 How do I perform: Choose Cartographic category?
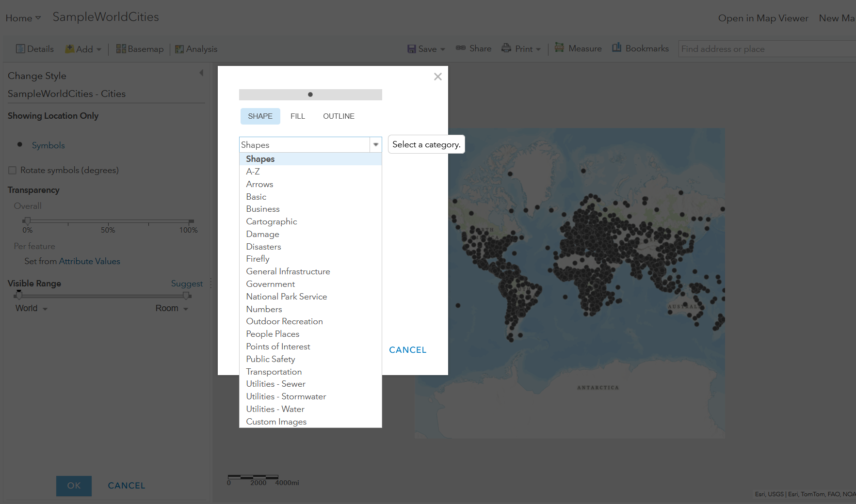(310, 221)
